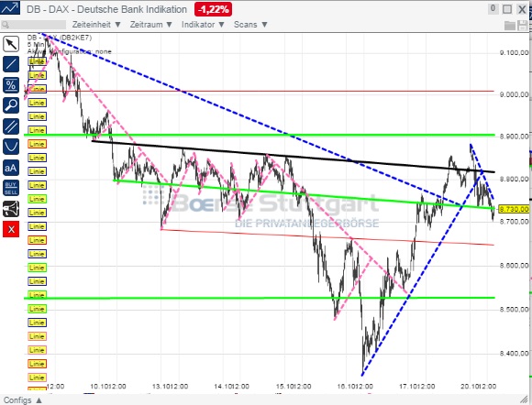The width and height of the screenshot is (532, 405).
Task: Click the 8.500,00 price axis label
Action: pyautogui.click(x=514, y=309)
